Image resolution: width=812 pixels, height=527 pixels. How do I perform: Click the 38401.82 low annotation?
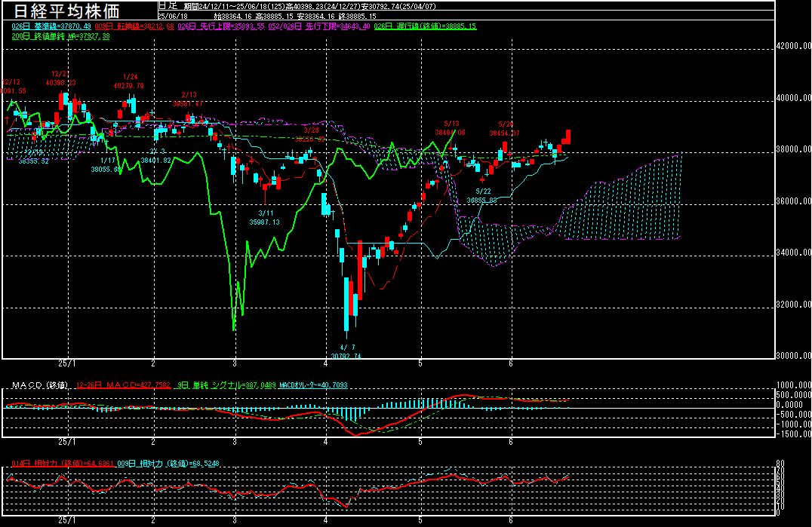point(156,161)
